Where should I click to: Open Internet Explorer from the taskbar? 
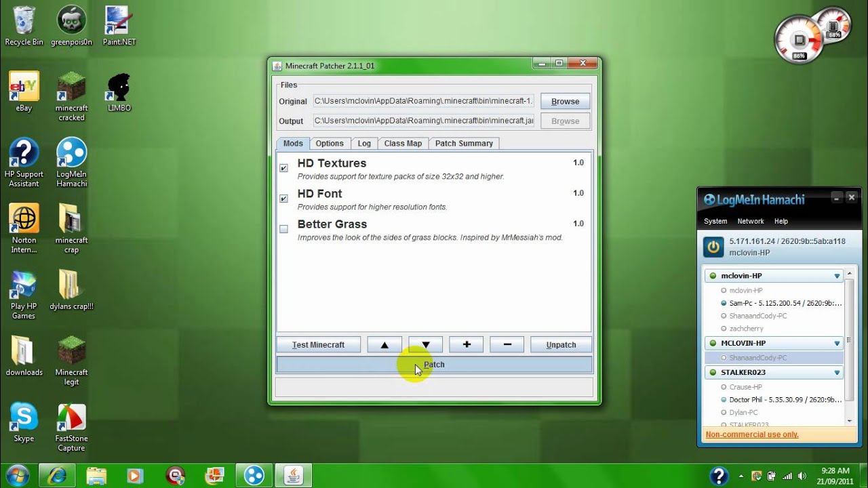coord(57,475)
